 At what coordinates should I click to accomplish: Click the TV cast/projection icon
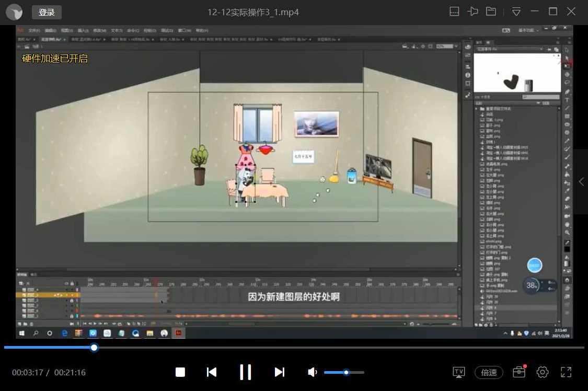tap(458, 372)
